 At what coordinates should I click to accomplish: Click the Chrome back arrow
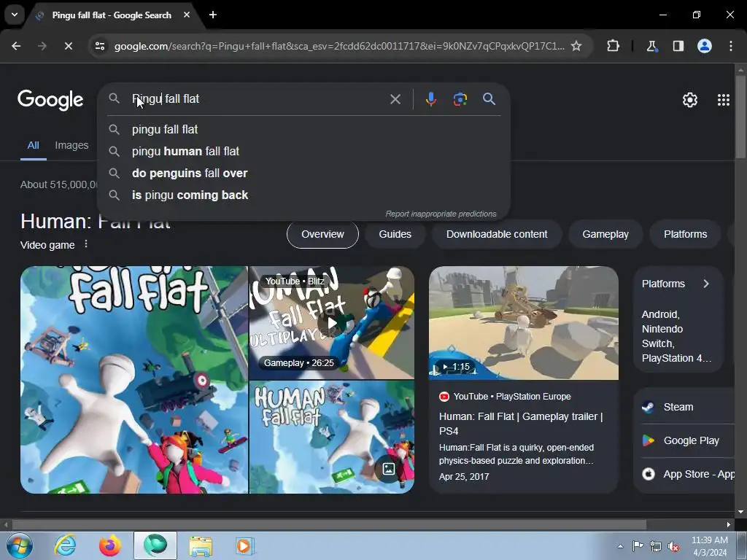(16, 46)
